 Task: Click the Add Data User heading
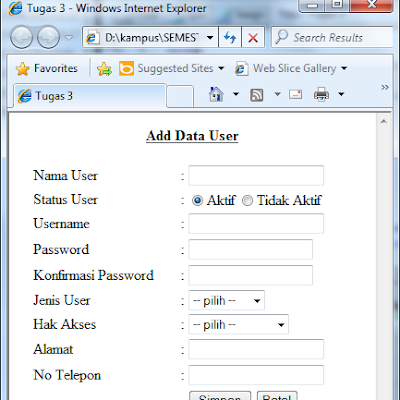tap(192, 136)
